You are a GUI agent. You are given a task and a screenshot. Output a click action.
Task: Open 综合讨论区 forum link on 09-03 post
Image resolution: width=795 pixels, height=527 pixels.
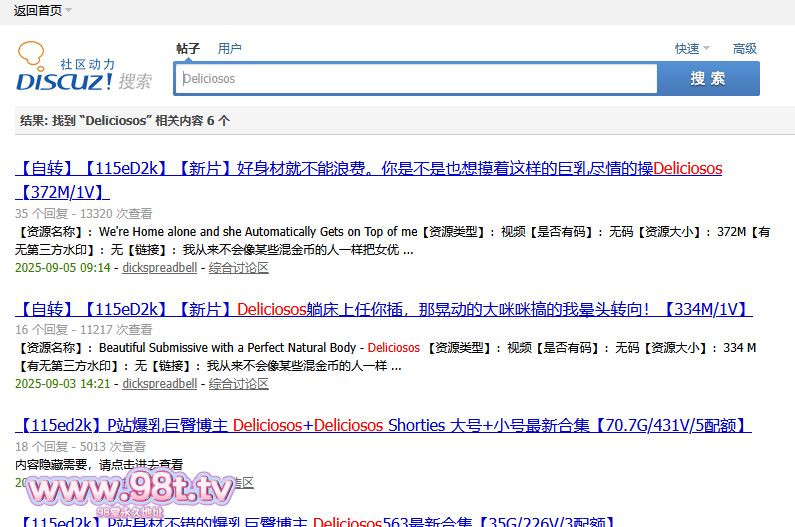(x=239, y=384)
